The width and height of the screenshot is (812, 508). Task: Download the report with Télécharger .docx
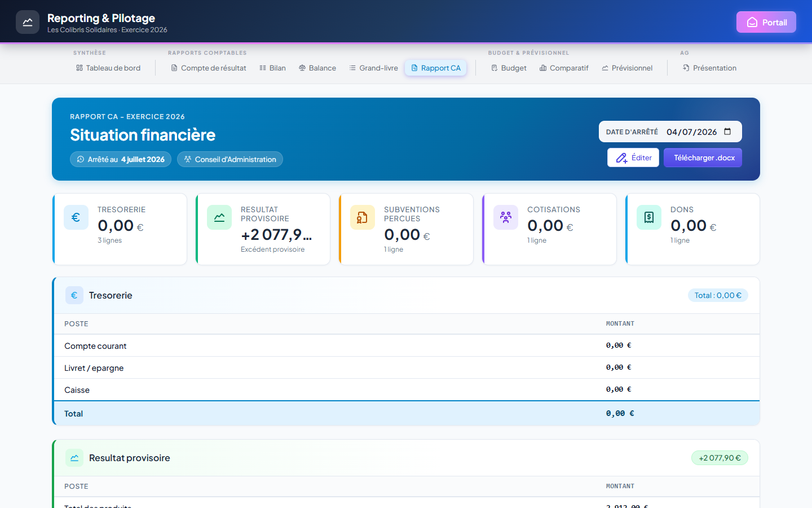(703, 157)
